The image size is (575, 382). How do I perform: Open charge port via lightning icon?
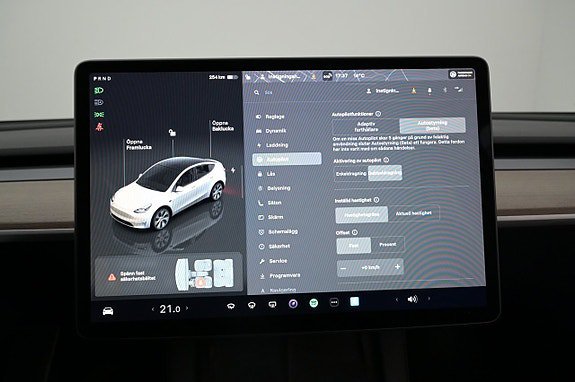pyautogui.click(x=233, y=170)
